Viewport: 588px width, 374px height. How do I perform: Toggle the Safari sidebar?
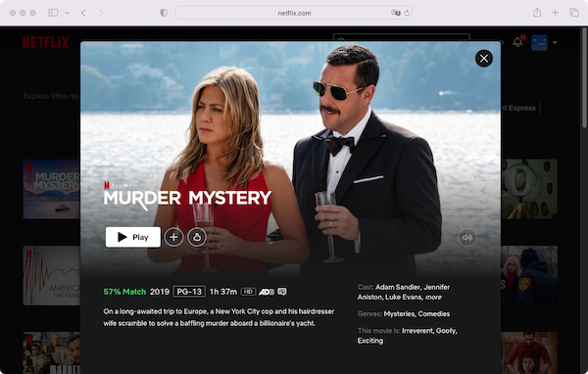pos(53,13)
